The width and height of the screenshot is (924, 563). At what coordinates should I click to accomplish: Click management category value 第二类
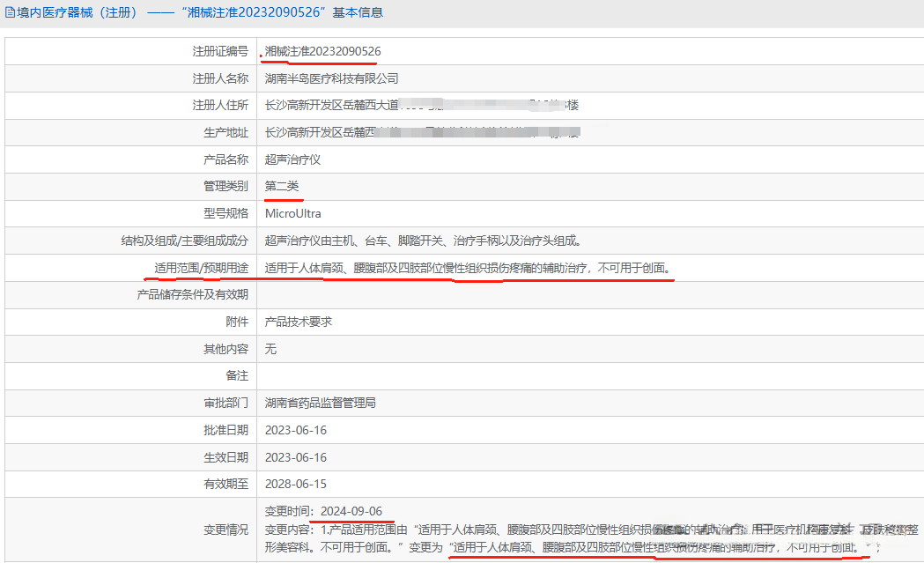coord(282,187)
